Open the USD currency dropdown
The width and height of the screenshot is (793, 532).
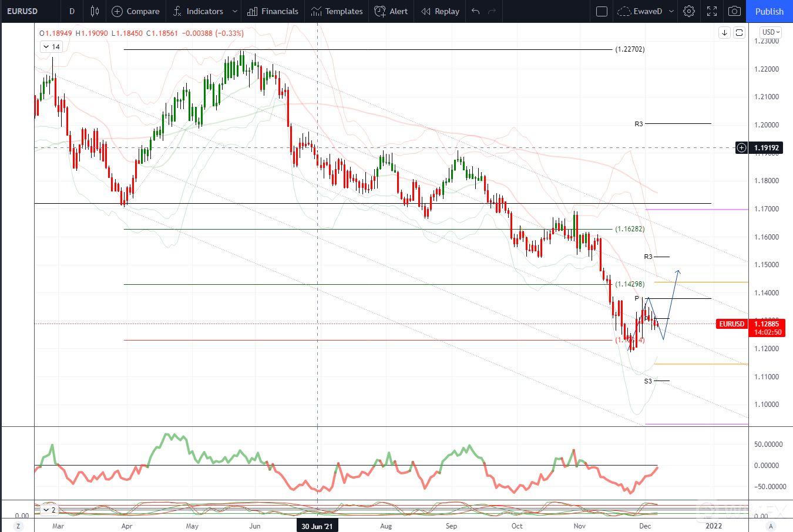pos(771,32)
